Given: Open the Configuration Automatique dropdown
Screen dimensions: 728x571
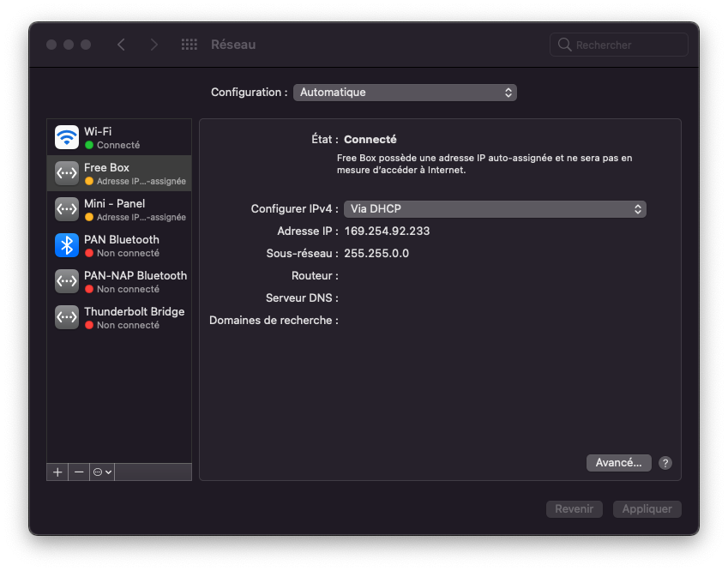Looking at the screenshot, I should pos(405,93).
